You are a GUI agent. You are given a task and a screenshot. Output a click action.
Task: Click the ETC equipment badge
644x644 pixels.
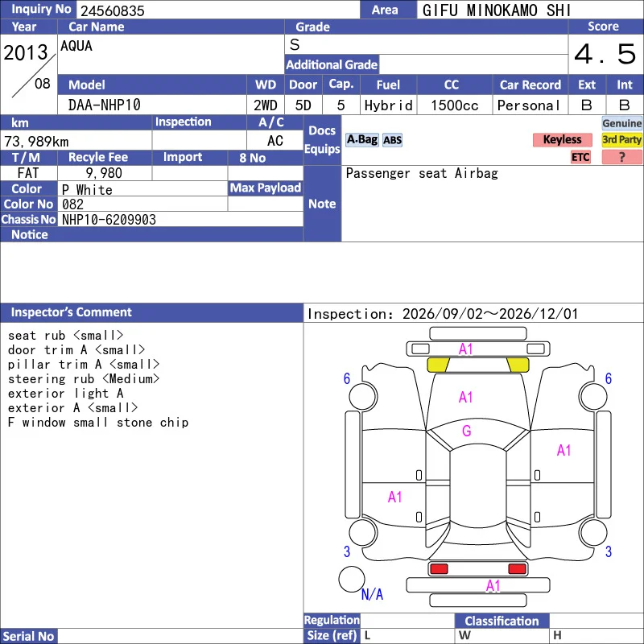(x=580, y=157)
